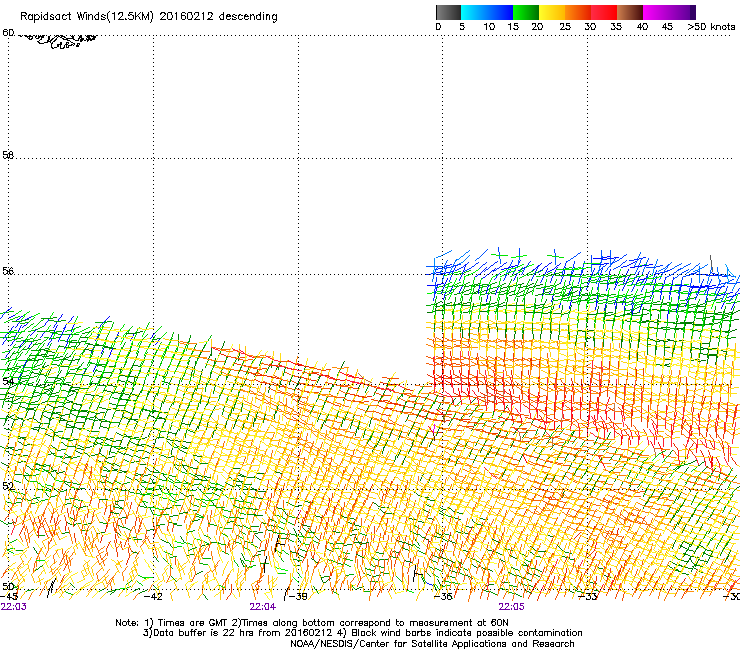Click the latitude label 56
The height and width of the screenshot is (650, 740).
8,271
